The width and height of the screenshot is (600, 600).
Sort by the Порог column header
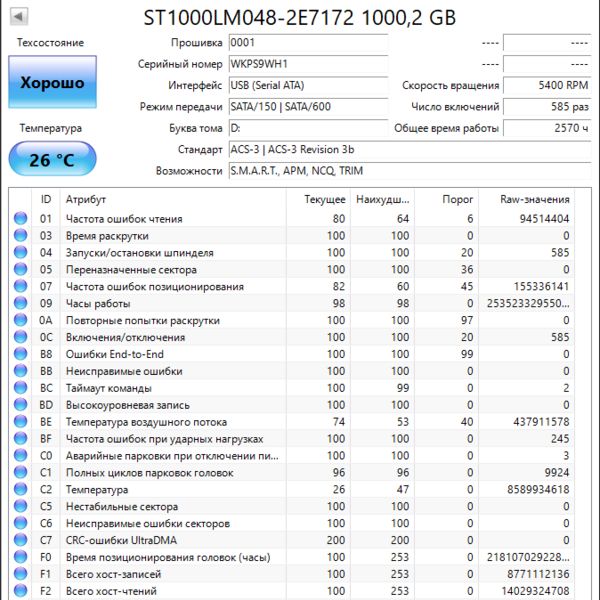[447, 199]
